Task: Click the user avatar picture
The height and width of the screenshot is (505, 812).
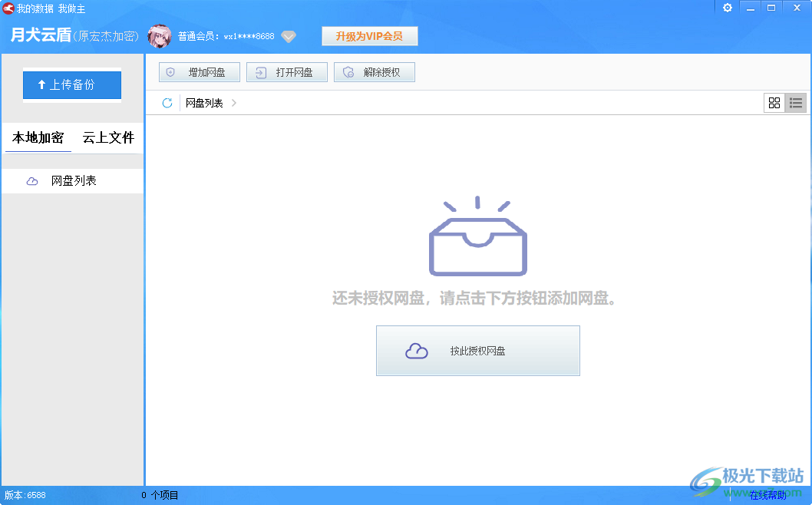Action: (160, 36)
